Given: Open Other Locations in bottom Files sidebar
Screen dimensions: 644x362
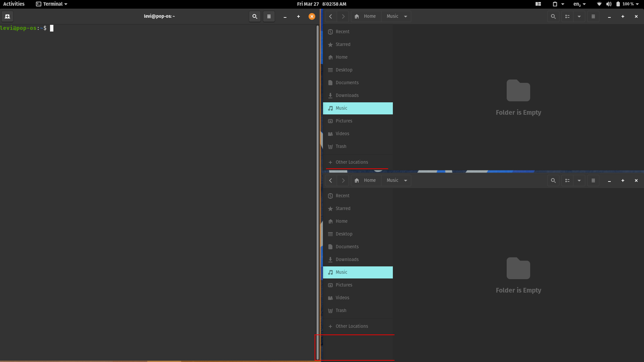Looking at the screenshot, I should pyautogui.click(x=358, y=326).
